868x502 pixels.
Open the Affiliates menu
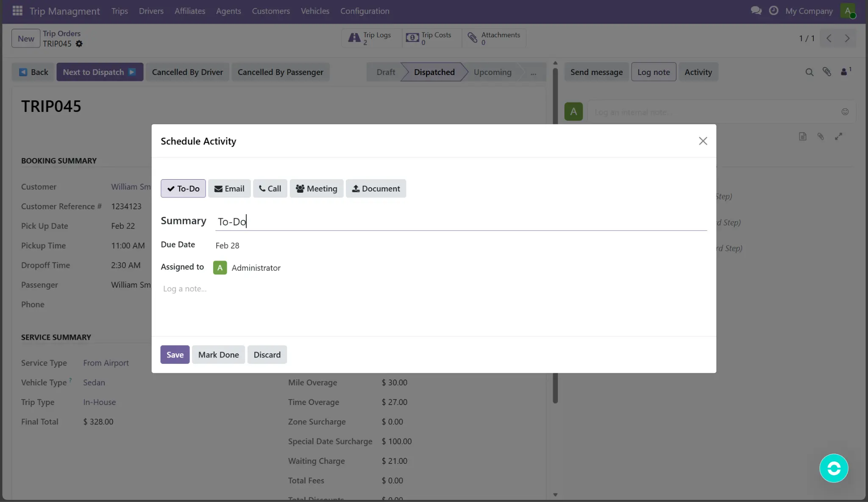tap(190, 11)
